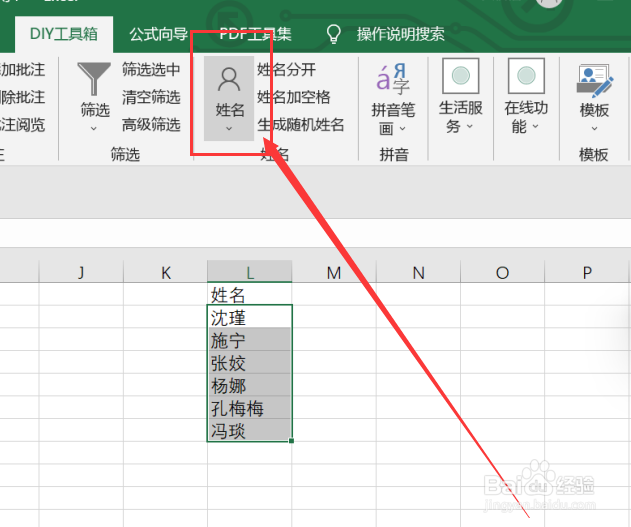Image resolution: width=631 pixels, height=527 pixels.
Task: Select column N header
Action: tap(418, 272)
